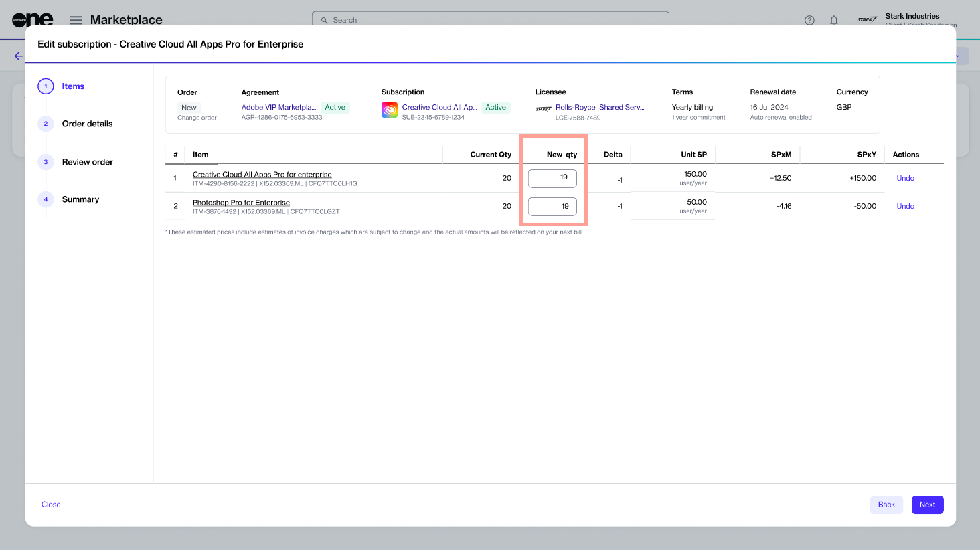This screenshot has height=550, width=980.
Task: Open the hamburger navigation menu
Action: point(76,20)
